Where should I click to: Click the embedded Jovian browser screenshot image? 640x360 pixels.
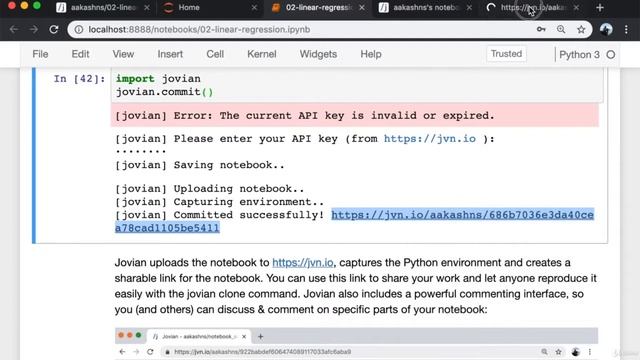tap(356, 344)
